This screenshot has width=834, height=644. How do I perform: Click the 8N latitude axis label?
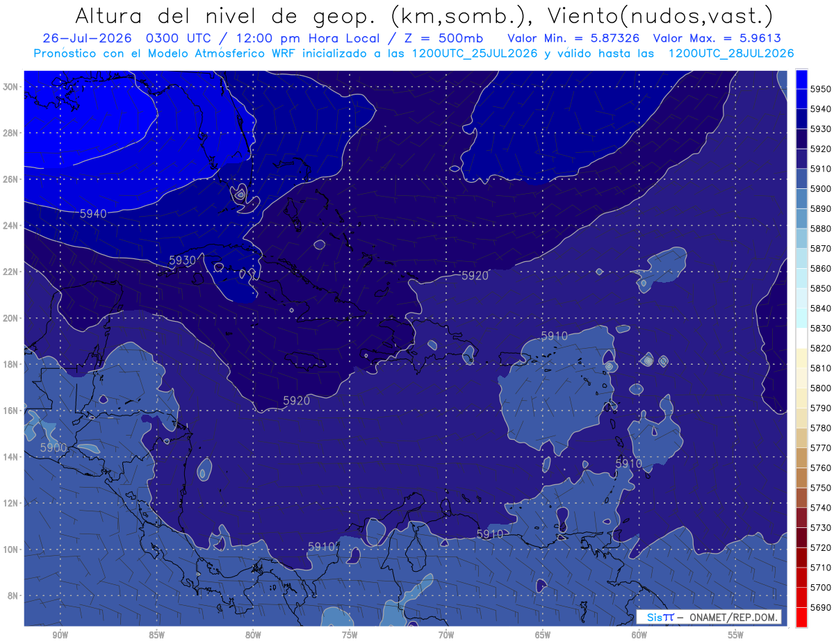click(13, 595)
